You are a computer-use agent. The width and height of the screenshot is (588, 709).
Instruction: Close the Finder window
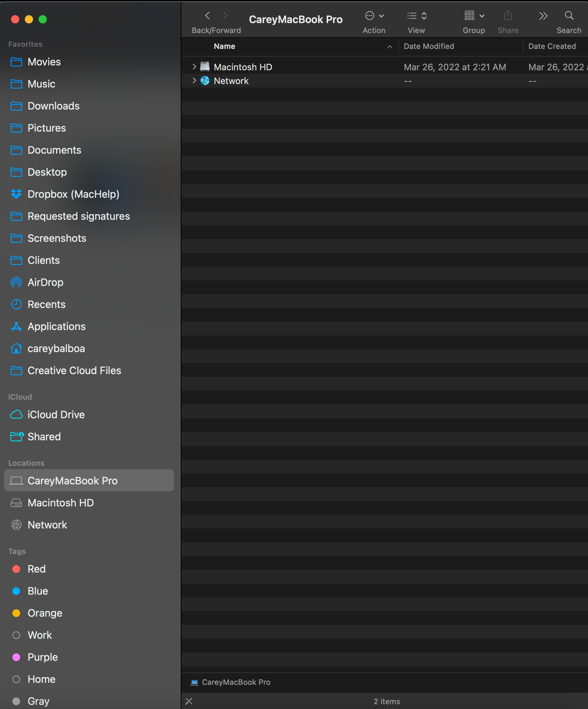15,19
